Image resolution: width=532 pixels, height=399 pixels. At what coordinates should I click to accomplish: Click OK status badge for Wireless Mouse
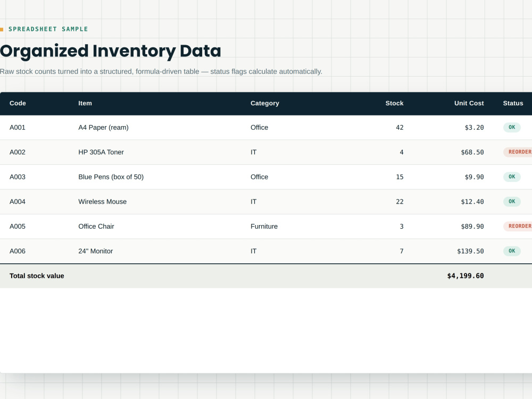512,202
